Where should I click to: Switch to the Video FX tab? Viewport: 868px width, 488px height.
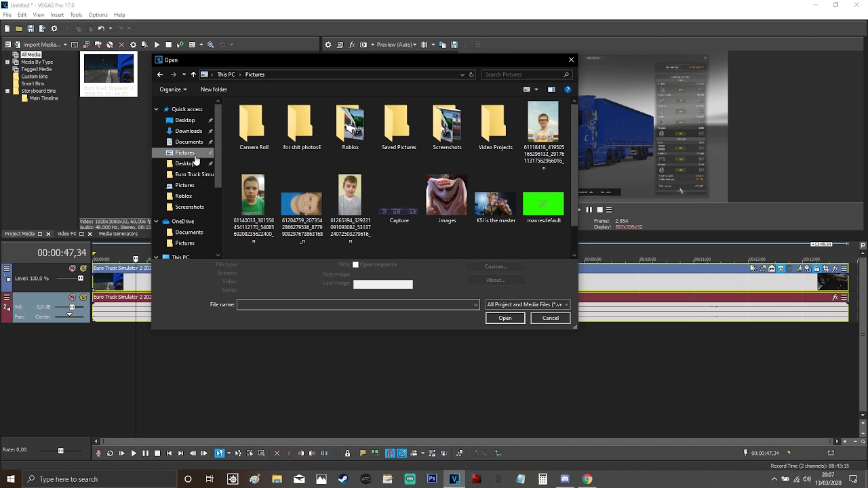pyautogui.click(x=66, y=234)
